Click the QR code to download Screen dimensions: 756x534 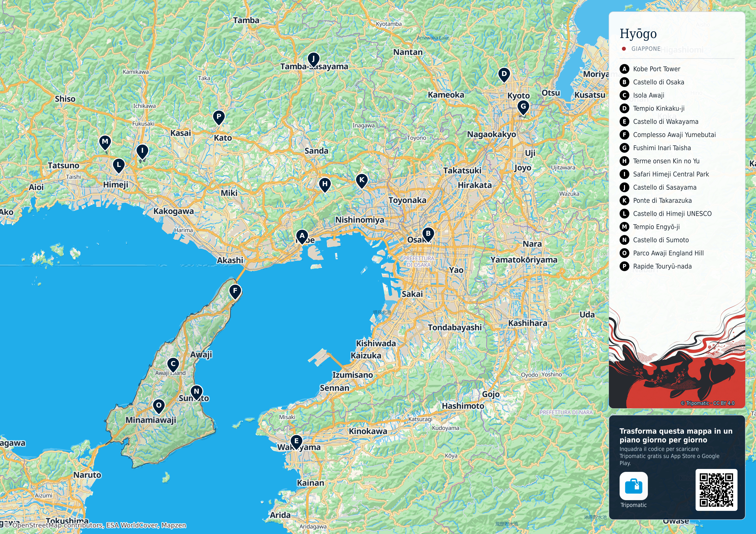pyautogui.click(x=716, y=490)
